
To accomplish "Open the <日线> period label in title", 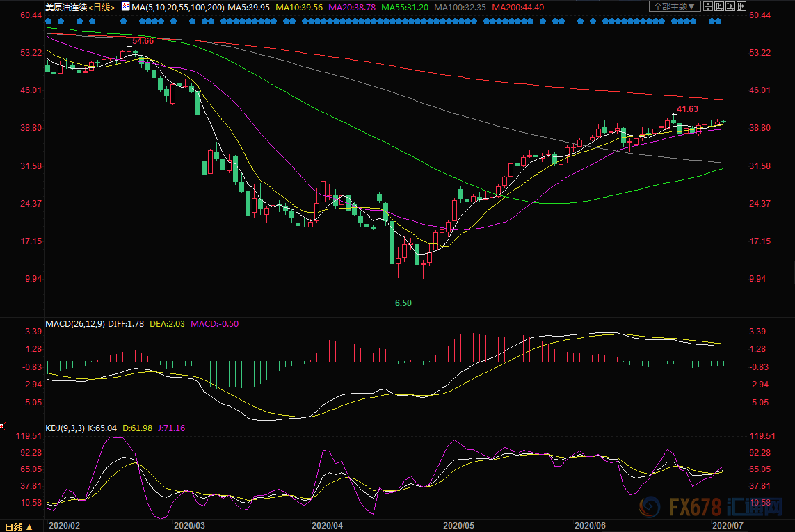I will click(x=102, y=7).
